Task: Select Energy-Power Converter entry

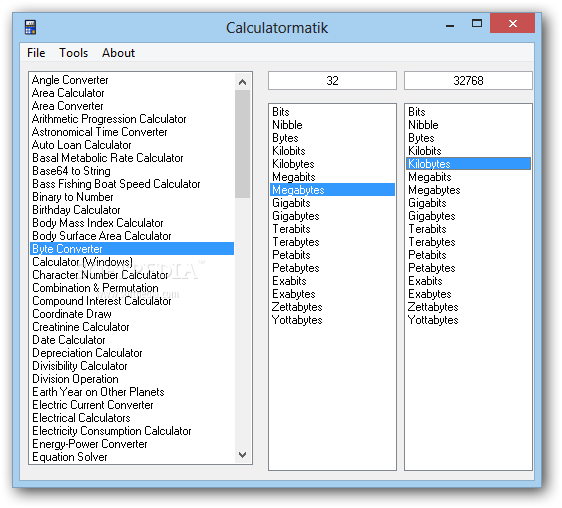Action: 132,443
